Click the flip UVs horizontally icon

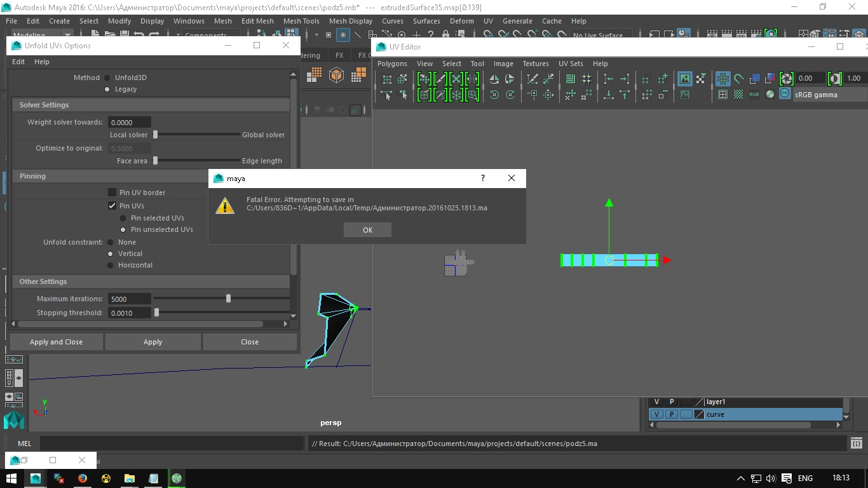tap(494, 79)
